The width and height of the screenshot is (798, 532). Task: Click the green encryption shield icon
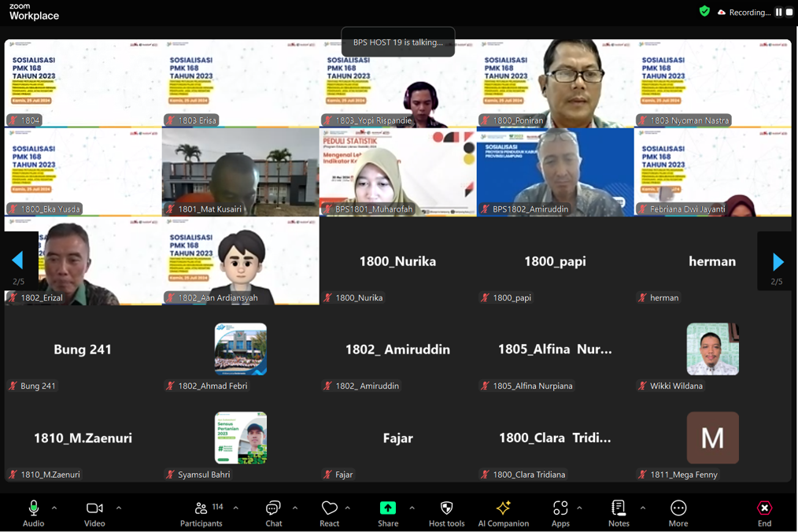[704, 11]
